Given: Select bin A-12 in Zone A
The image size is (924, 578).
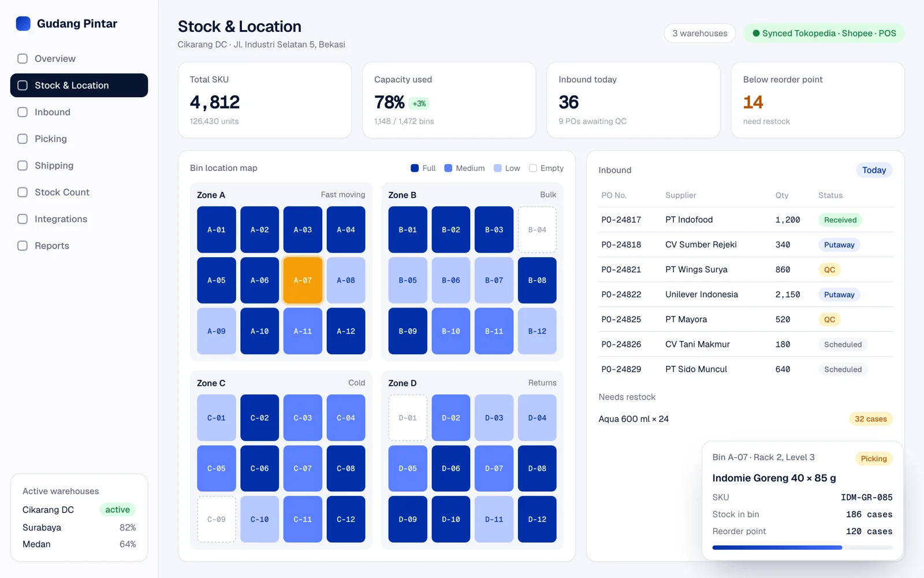Looking at the screenshot, I should 346,331.
